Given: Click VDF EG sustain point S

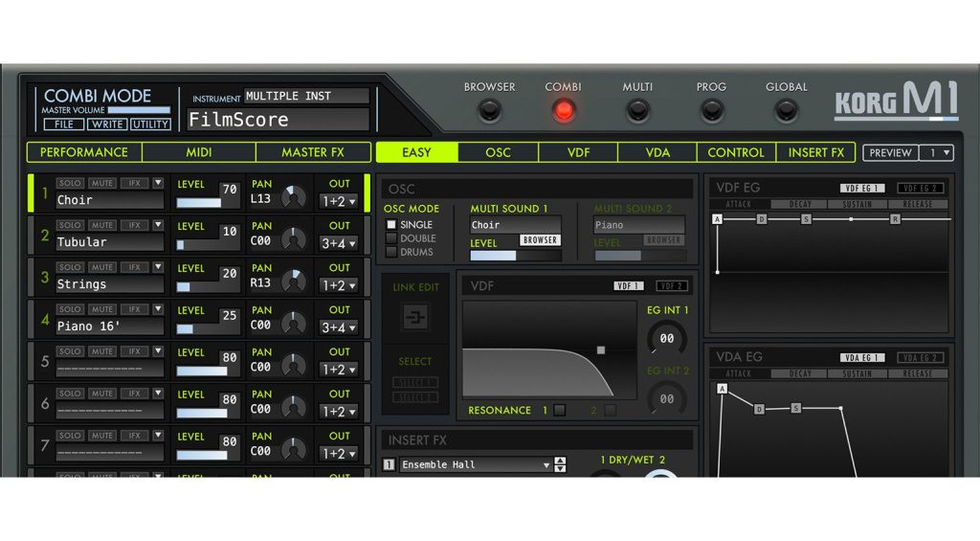Looking at the screenshot, I should (806, 219).
